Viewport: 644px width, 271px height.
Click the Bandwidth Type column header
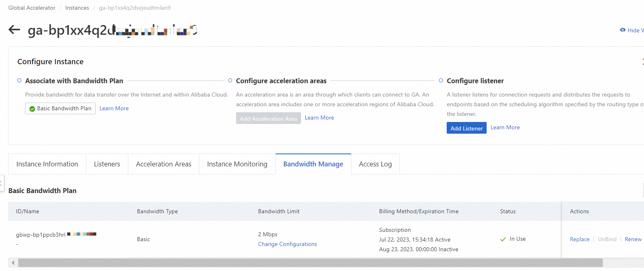pyautogui.click(x=157, y=211)
